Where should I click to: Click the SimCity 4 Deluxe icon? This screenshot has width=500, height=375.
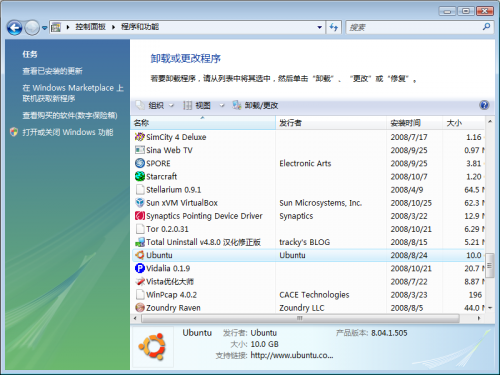pos(140,137)
